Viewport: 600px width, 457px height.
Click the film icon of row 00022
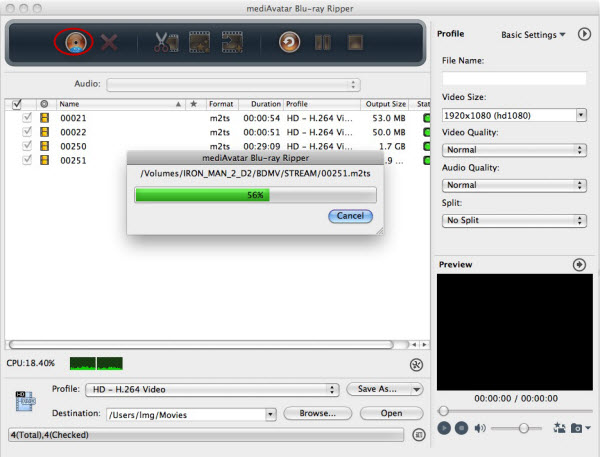click(44, 132)
